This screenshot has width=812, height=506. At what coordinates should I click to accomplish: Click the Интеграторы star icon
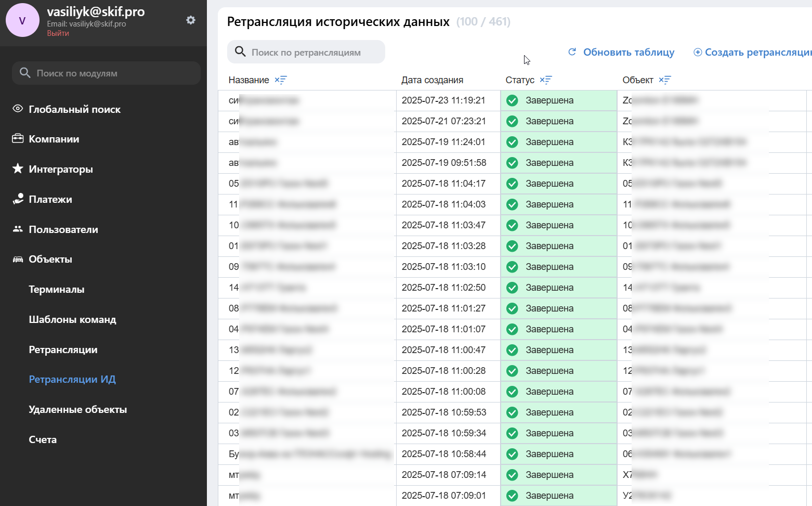point(18,168)
